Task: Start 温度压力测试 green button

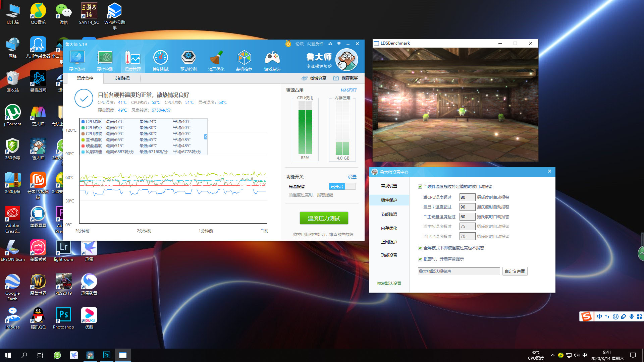Action: [324, 218]
